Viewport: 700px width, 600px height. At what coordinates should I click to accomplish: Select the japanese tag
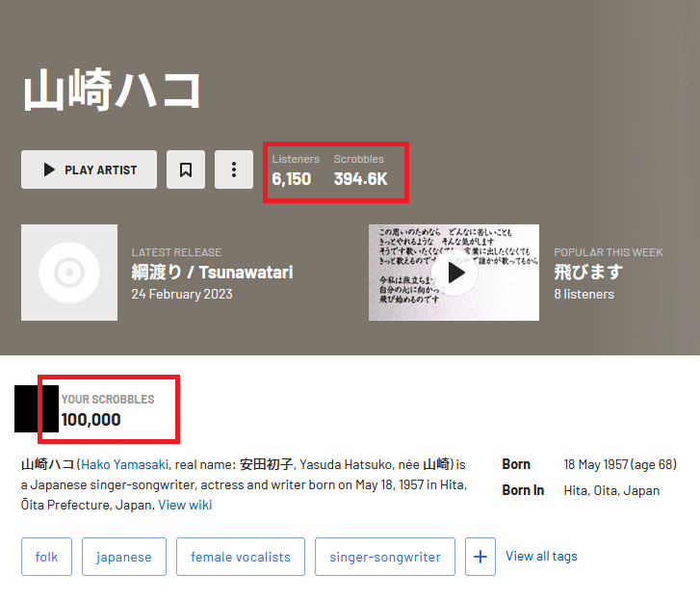(124, 557)
